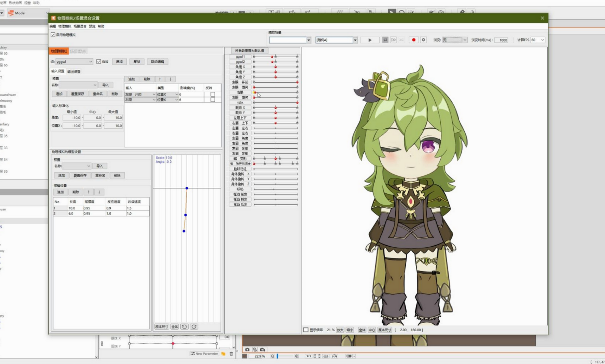Click the 淡变时间 1000 input field
The height and width of the screenshot is (364, 605).
click(502, 40)
